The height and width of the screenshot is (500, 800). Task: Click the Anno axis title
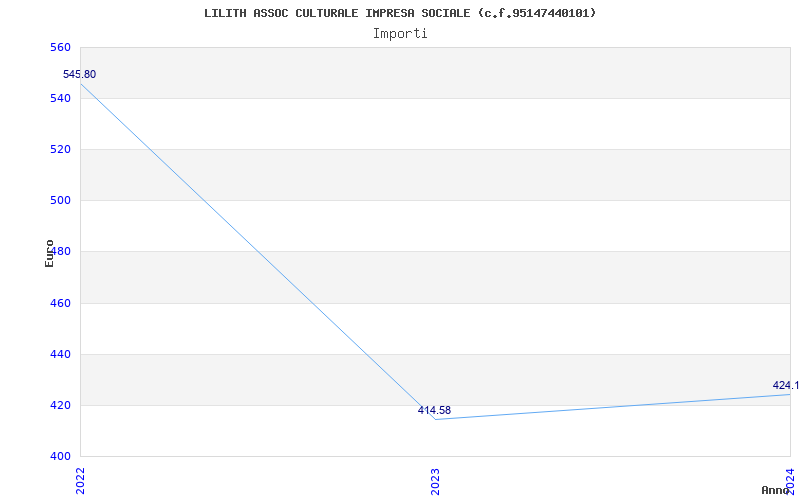[x=775, y=490]
